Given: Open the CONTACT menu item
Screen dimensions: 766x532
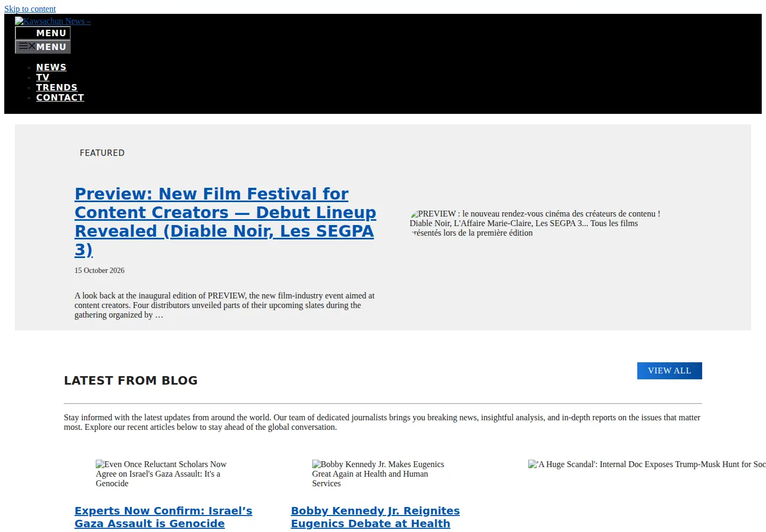Looking at the screenshot, I should 60,97.
